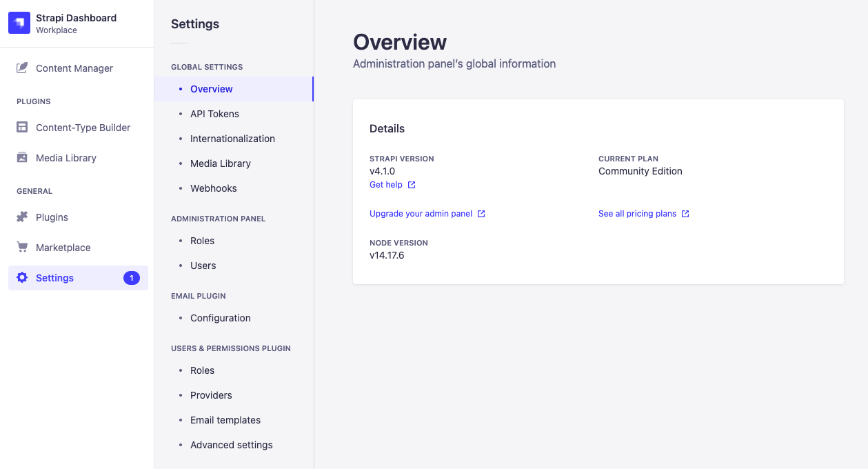Click the EMAIL PLUGIN section label

[x=199, y=296]
